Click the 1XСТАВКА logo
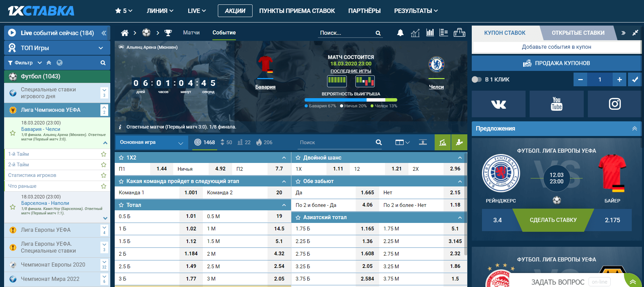The width and height of the screenshot is (644, 287). pos(41,11)
